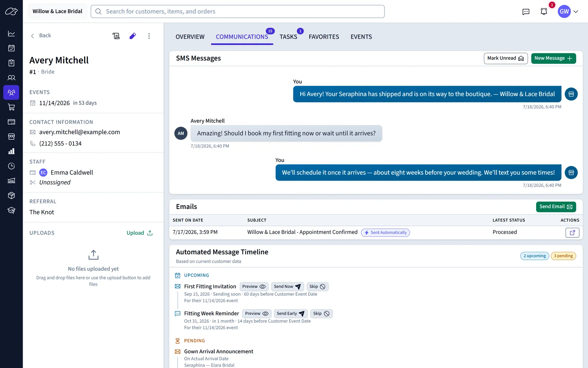The height and width of the screenshot is (368, 588).
Task: Click the Willow & Lace Bridal store selector
Action: coord(57,11)
